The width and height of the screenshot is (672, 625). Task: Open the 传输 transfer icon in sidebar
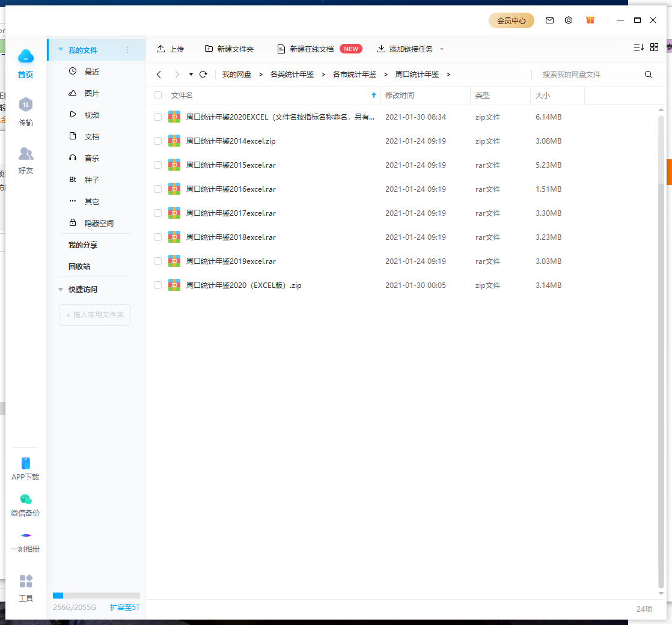coord(26,106)
